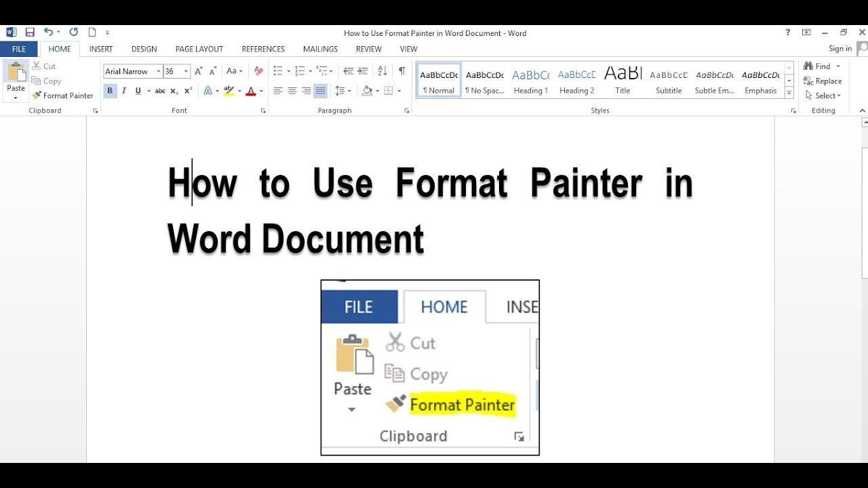Image resolution: width=868 pixels, height=488 pixels.
Task: Toggle Italic formatting
Action: point(124,91)
